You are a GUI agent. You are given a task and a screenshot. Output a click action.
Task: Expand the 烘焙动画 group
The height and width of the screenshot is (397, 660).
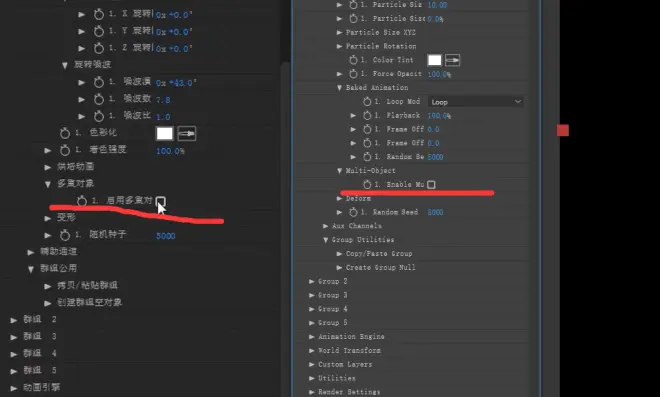[48, 167]
